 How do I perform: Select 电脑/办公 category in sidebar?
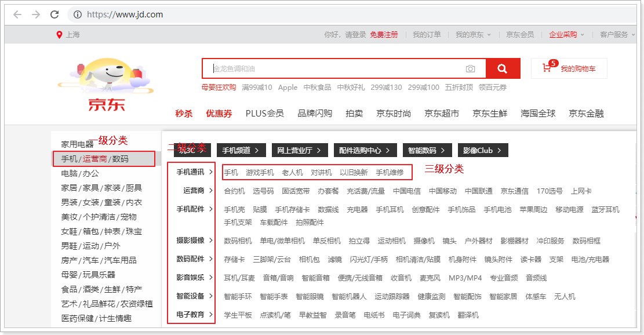coord(80,173)
